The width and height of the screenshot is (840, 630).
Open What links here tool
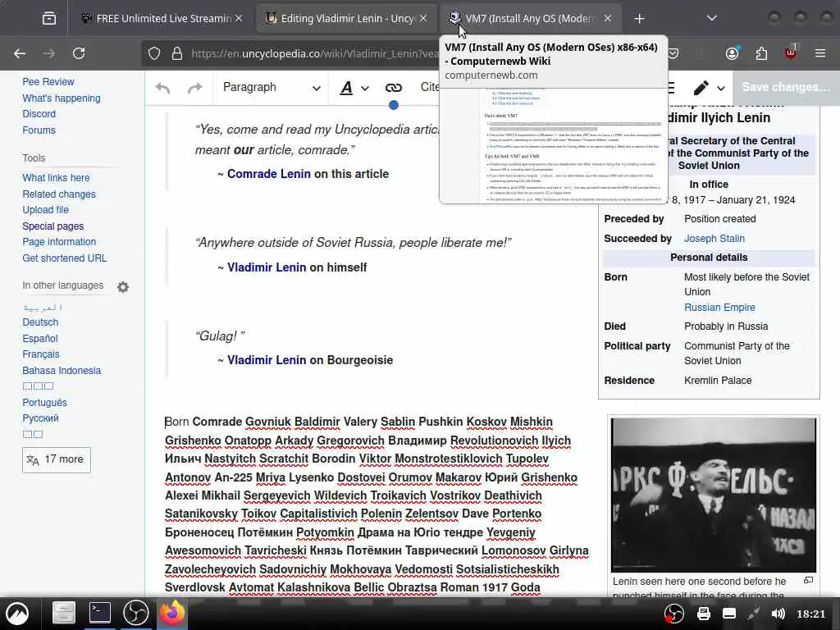click(x=56, y=178)
